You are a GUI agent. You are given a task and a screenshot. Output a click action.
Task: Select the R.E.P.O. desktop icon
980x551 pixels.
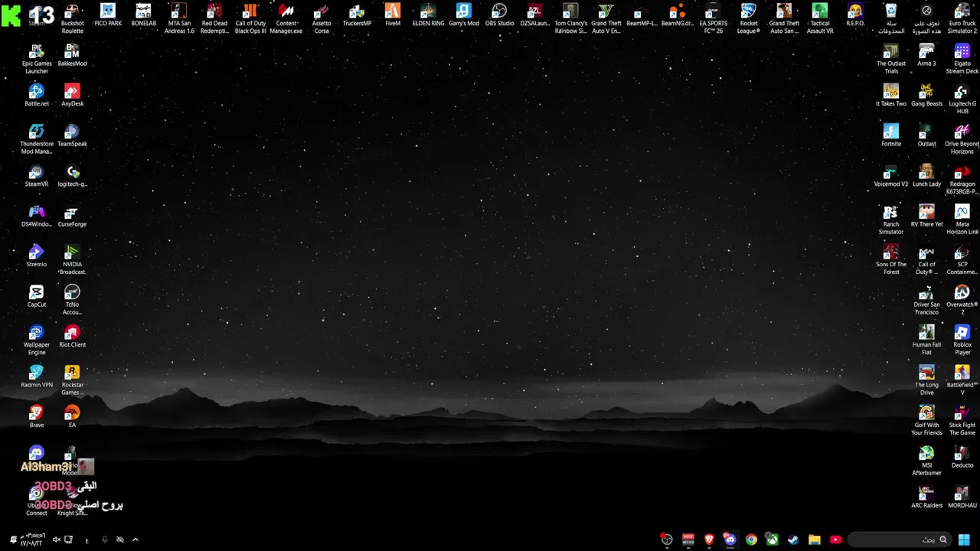pos(855,15)
